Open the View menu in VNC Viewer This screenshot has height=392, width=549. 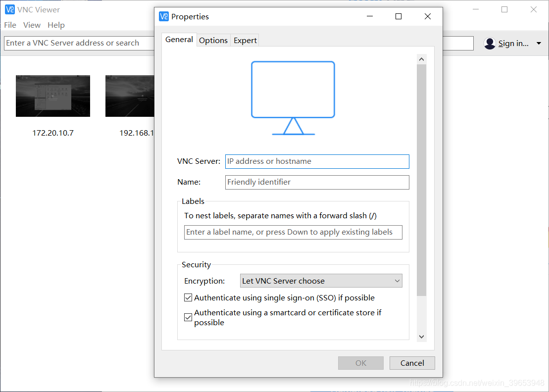click(32, 25)
